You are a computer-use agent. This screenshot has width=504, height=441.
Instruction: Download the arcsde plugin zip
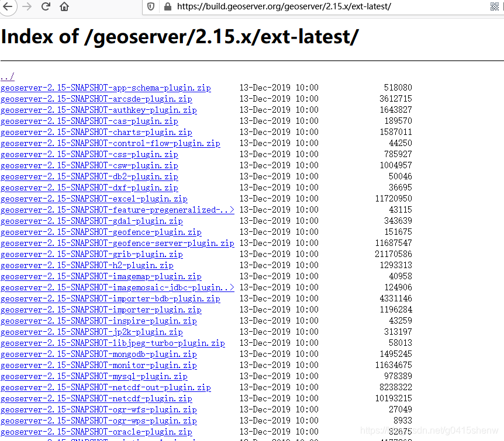coord(96,99)
